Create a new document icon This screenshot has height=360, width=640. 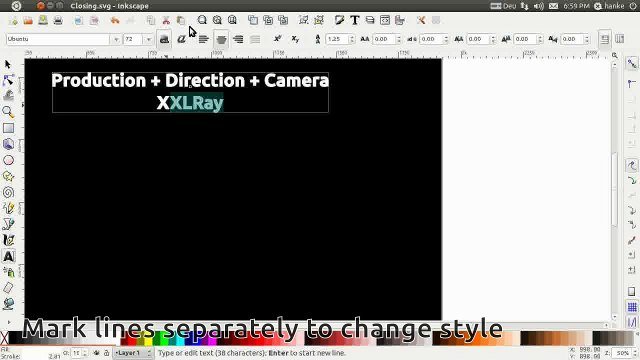pos(13,20)
